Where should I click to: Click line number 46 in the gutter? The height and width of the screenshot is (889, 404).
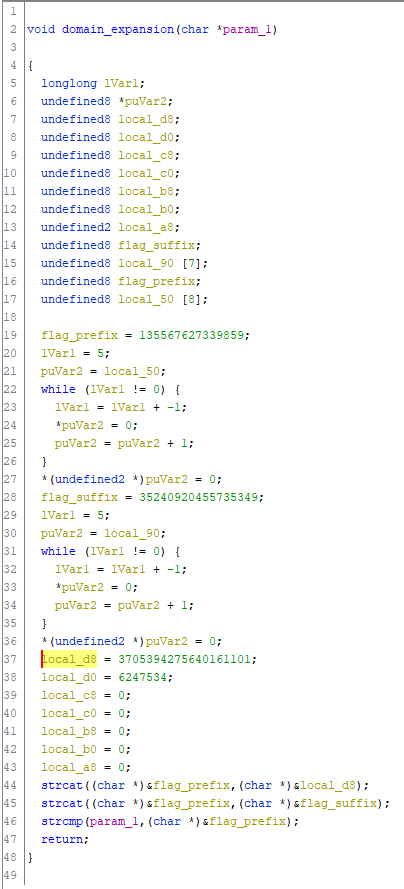(12, 822)
